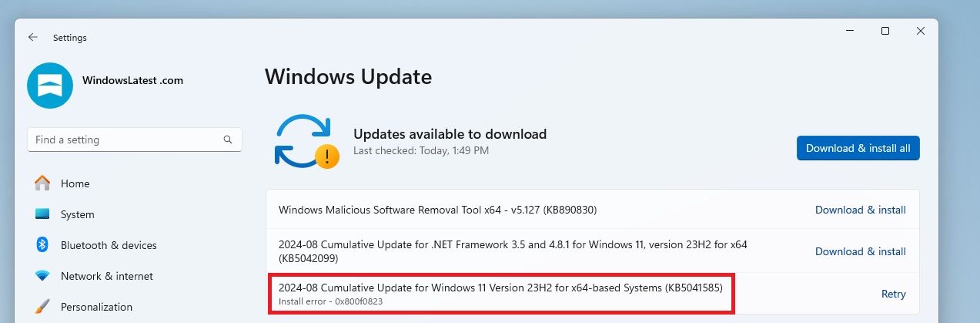The width and height of the screenshot is (980, 323).
Task: Minimize the Settings window
Action: [x=850, y=31]
